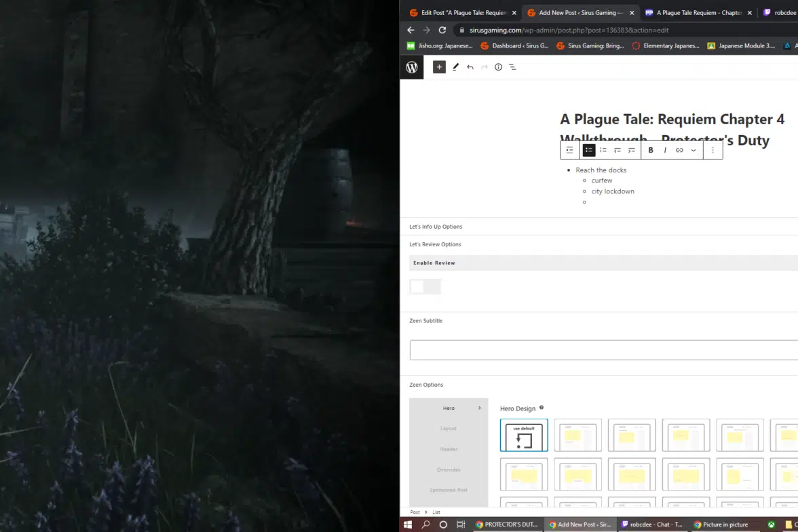The image size is (798, 532).
Task: Open the Xbox app on taskbar
Action: pos(772,525)
